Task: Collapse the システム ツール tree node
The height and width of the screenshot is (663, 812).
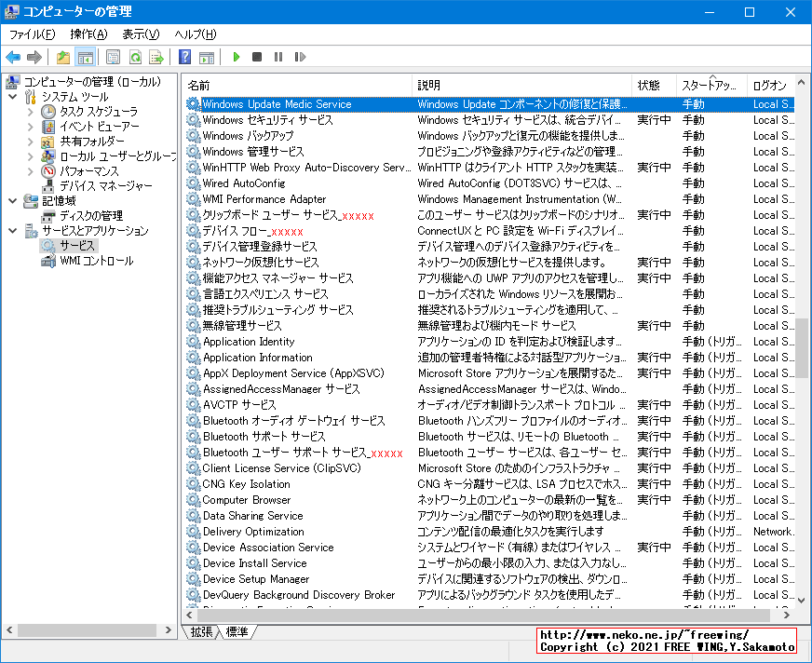Action: tap(14, 97)
